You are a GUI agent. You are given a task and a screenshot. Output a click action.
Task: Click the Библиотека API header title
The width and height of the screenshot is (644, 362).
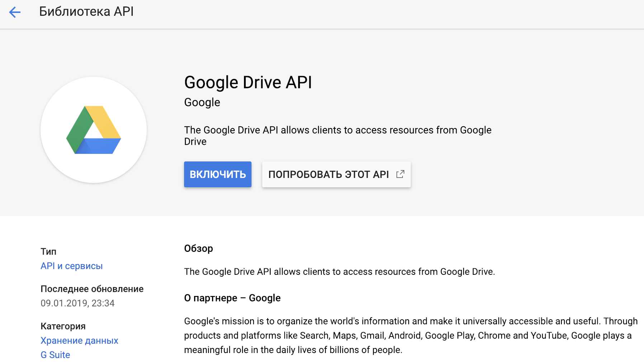tap(86, 11)
